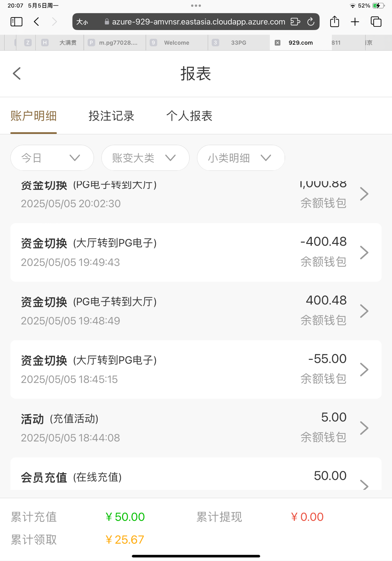Image resolution: width=392 pixels, height=561 pixels.
Task: Switch to the 个人报表 tab
Action: coord(189,116)
